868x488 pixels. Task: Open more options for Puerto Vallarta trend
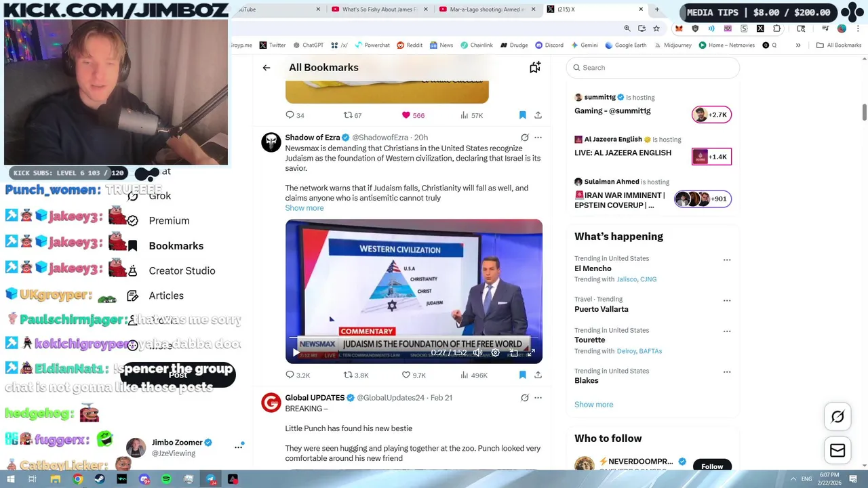coord(727,300)
